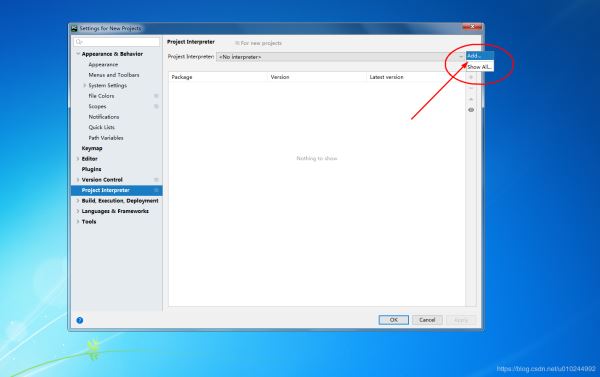The image size is (600, 377).
Task: Click the Cancel button
Action: pos(427,320)
